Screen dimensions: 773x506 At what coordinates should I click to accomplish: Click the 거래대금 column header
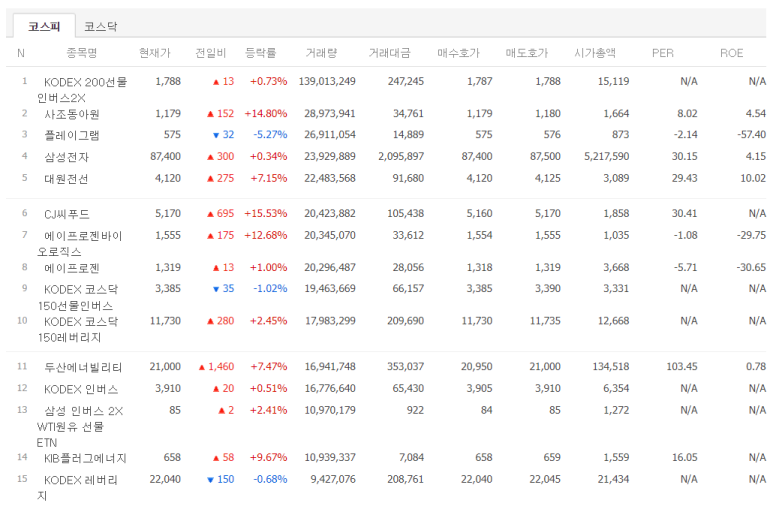tap(389, 53)
